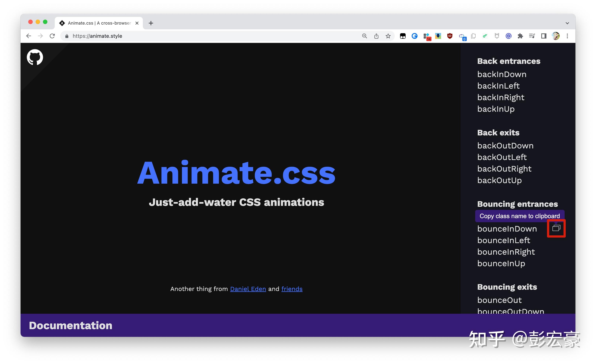Open the Extensions puzzle piece menu
The width and height of the screenshot is (596, 364).
(520, 36)
